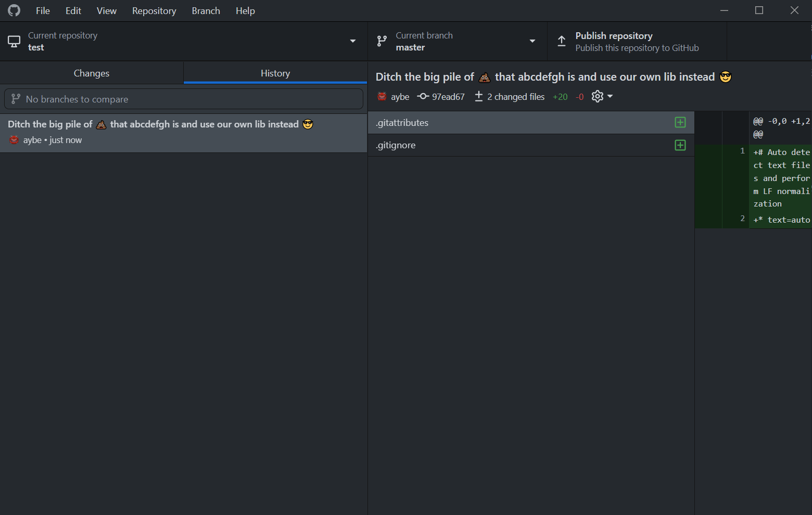Open the Edit menu

point(73,10)
